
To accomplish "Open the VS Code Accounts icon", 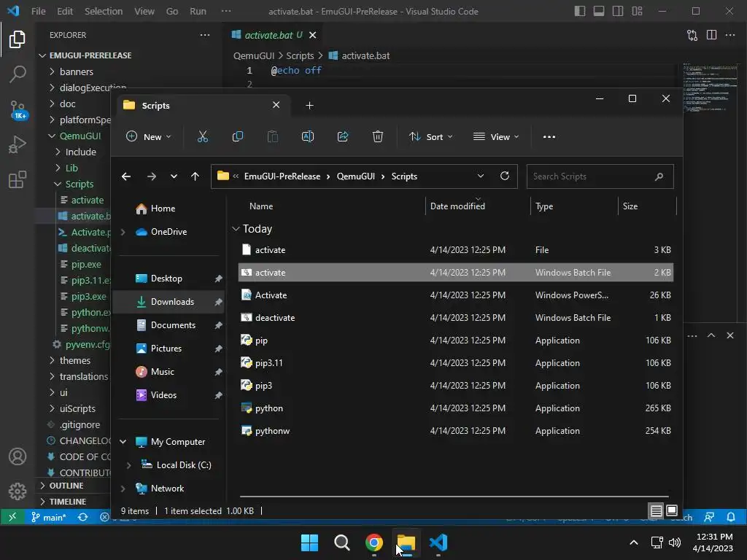I will pos(18,456).
